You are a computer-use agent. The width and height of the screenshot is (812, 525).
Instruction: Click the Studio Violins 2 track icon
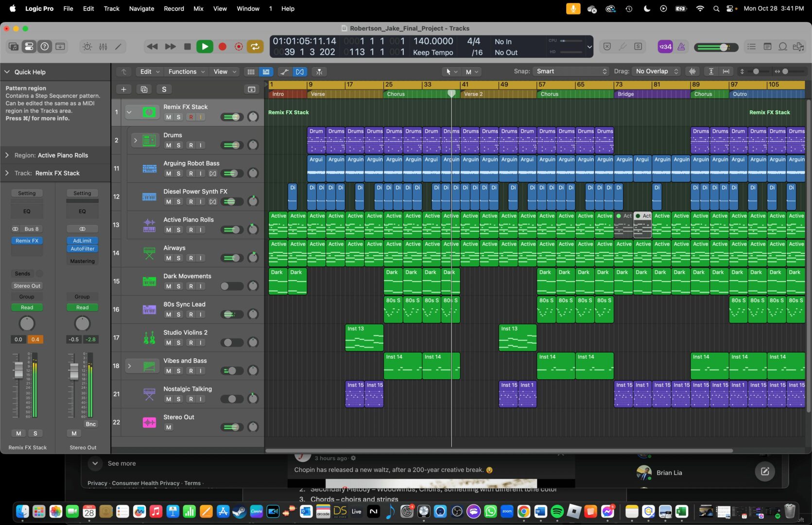pos(149,337)
